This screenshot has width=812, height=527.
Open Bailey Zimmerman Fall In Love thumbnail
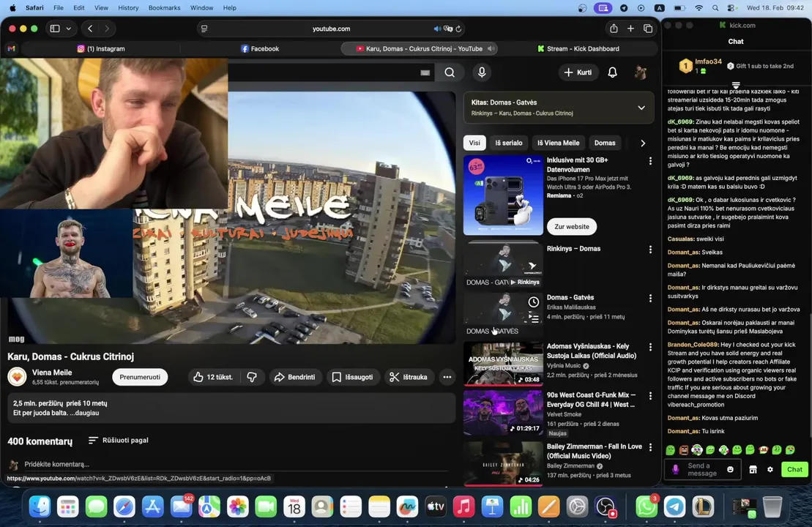pos(503,463)
